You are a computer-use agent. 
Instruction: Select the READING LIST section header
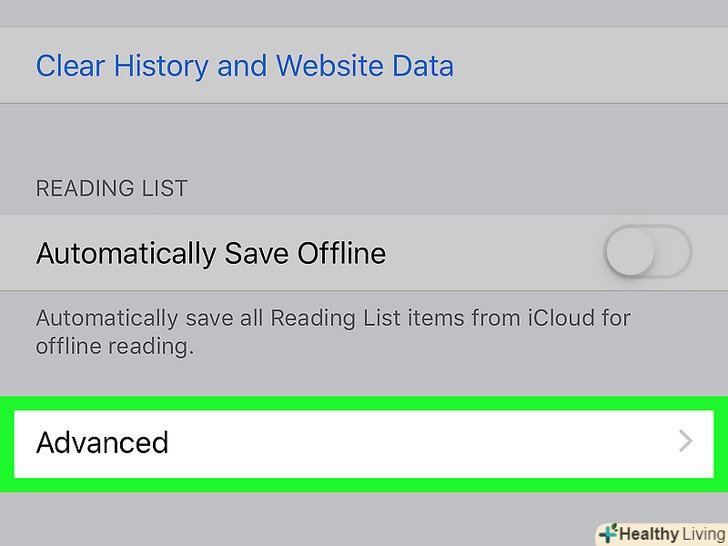pyautogui.click(x=111, y=188)
